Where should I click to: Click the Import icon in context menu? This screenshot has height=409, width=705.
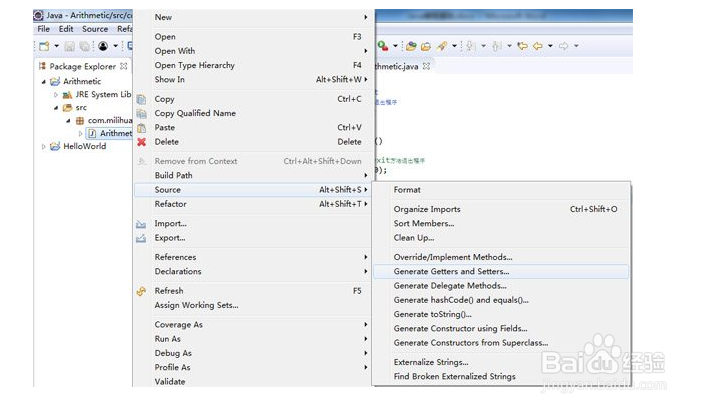141,224
